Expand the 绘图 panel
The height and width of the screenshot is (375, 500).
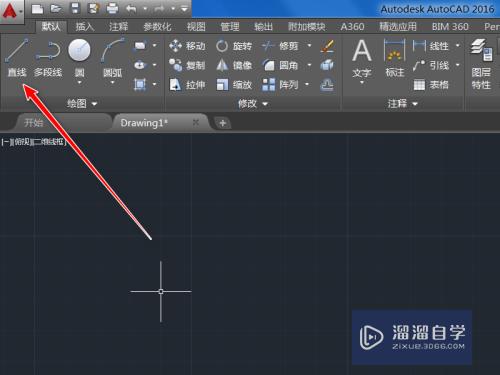[x=82, y=104]
